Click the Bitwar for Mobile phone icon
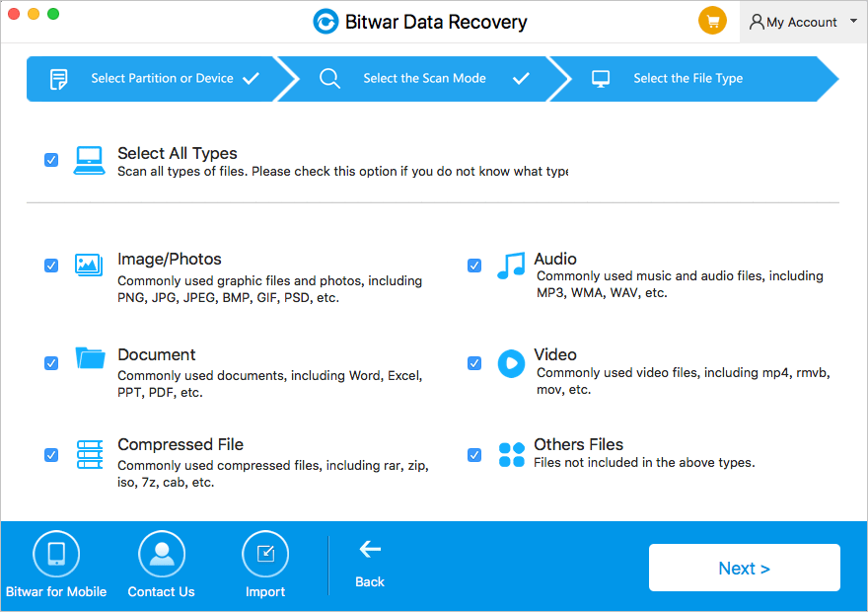The height and width of the screenshot is (612, 868). click(x=56, y=554)
